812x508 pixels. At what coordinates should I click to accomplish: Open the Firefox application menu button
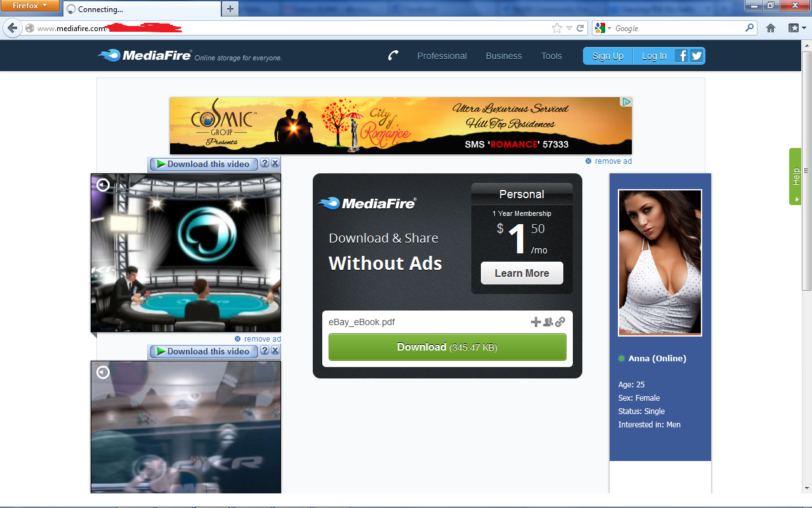pos(30,6)
